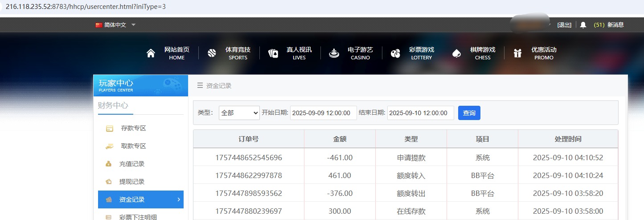Click timestamp 2025-09-10 04:10:52
Viewport: 644px width, 220px height.
point(568,158)
